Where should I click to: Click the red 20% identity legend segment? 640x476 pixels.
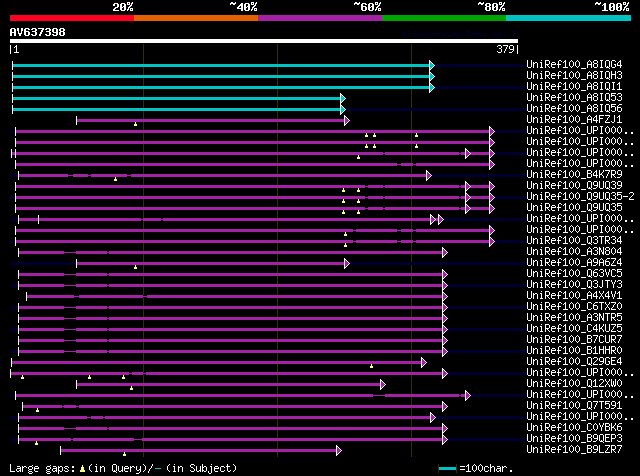[x=72, y=18]
